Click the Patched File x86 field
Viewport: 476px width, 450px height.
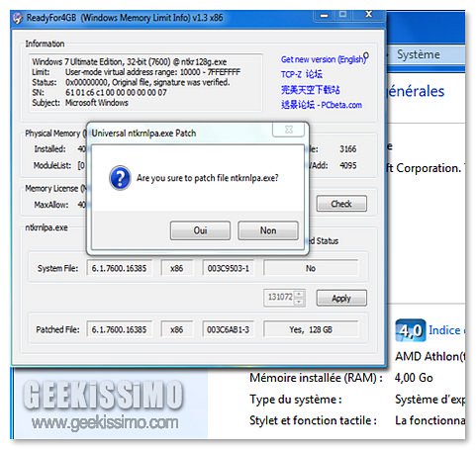pyautogui.click(x=176, y=329)
